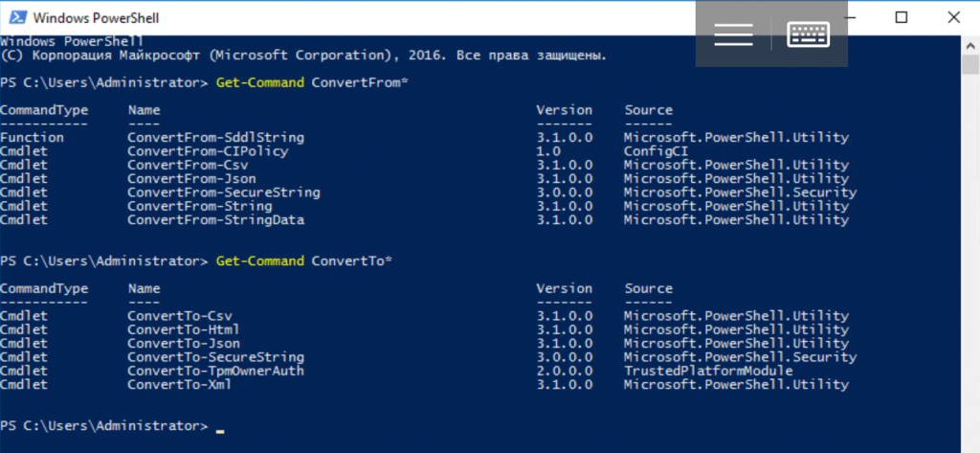Click ConvertFrom-CIPolicy in the list
Screen dimensions: 980x453
pos(208,150)
